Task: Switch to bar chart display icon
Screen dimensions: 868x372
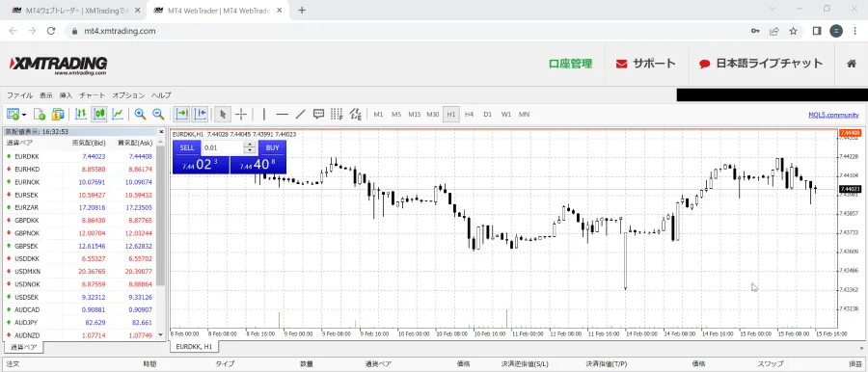Action: pyautogui.click(x=81, y=114)
